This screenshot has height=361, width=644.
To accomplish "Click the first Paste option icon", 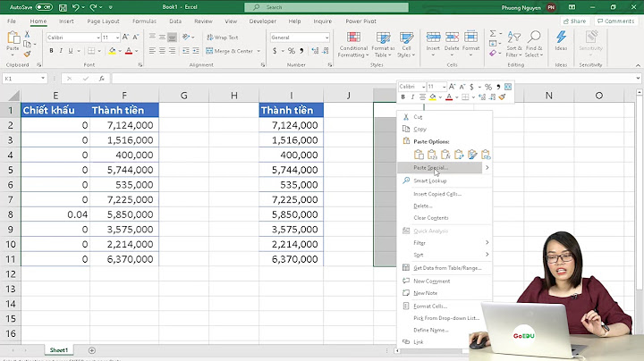I will pyautogui.click(x=419, y=155).
